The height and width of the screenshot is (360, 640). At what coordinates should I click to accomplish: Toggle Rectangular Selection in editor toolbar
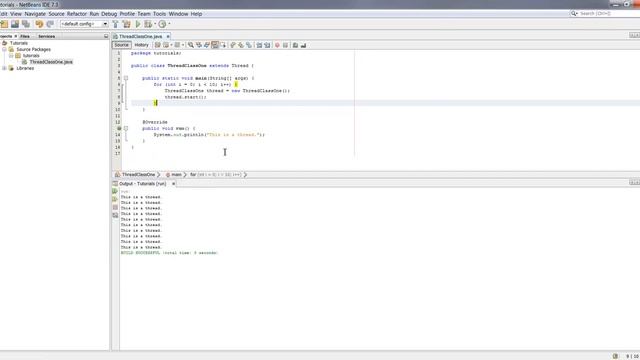[x=223, y=45]
